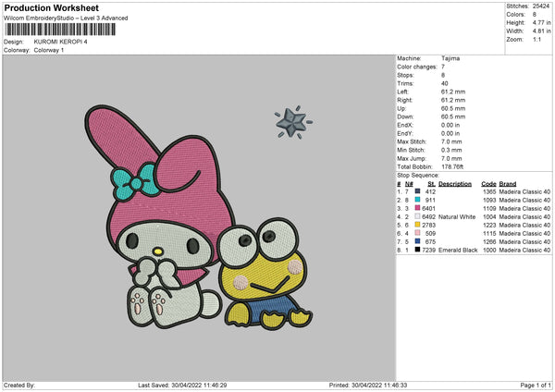Click the blue swatch for code 1266

click(x=417, y=241)
